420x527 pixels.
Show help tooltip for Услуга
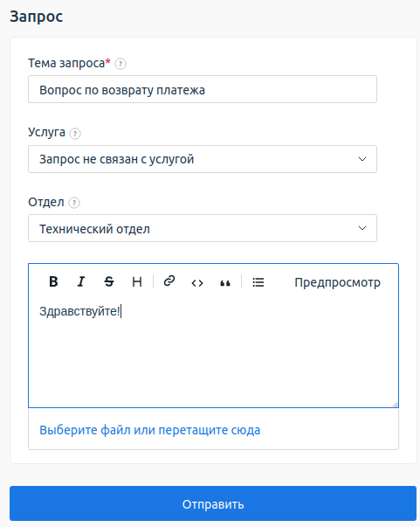(75, 134)
